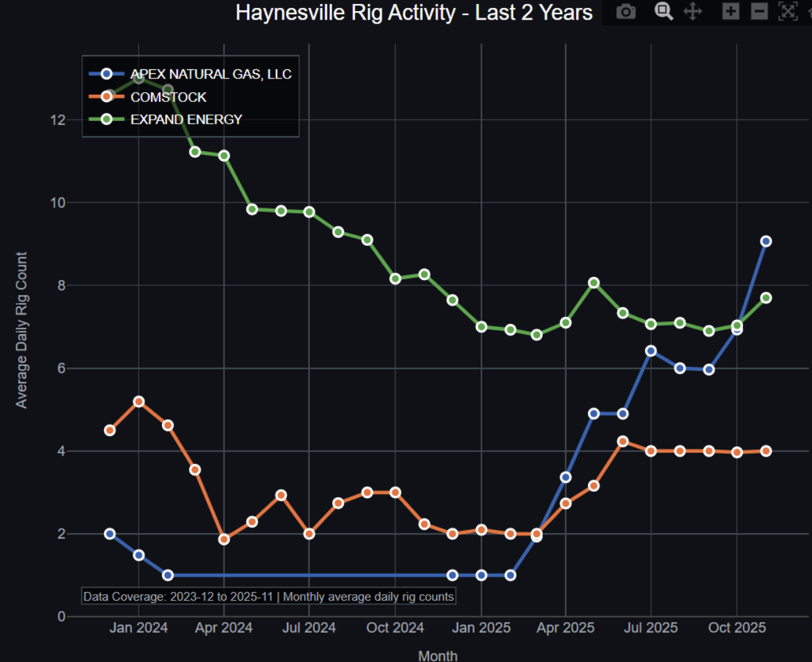Image resolution: width=812 pixels, height=662 pixels.
Task: Select Comstock's orange peak point in Jan 2024
Action: point(139,402)
